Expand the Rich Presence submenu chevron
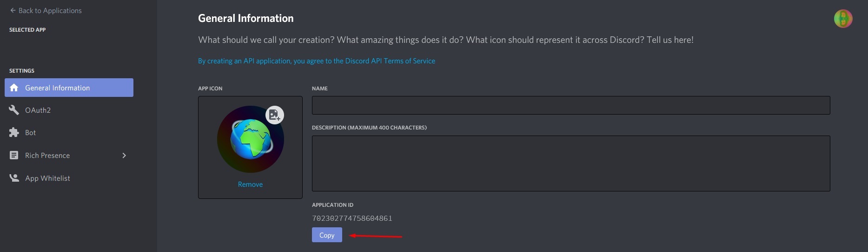The width and height of the screenshot is (868, 252). (124, 155)
